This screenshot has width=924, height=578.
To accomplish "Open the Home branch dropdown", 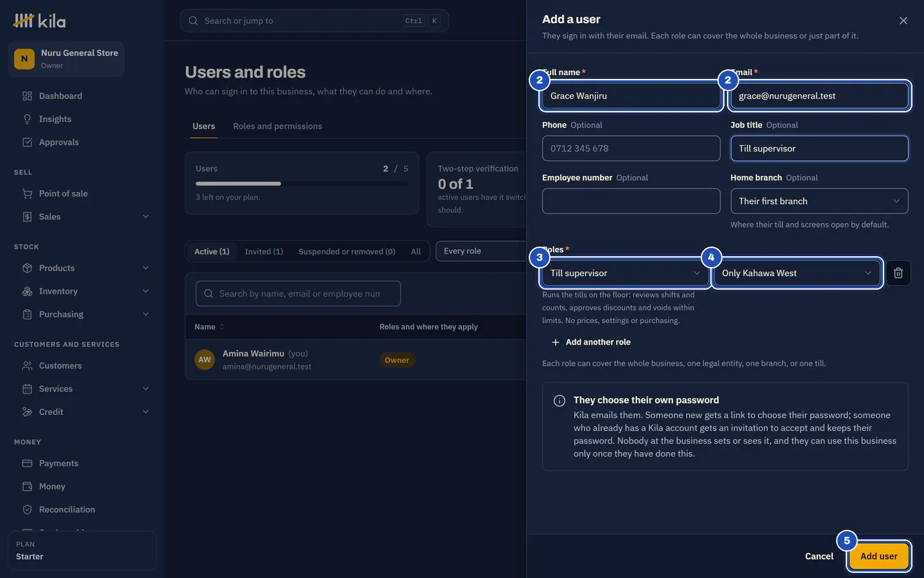I will tap(819, 201).
